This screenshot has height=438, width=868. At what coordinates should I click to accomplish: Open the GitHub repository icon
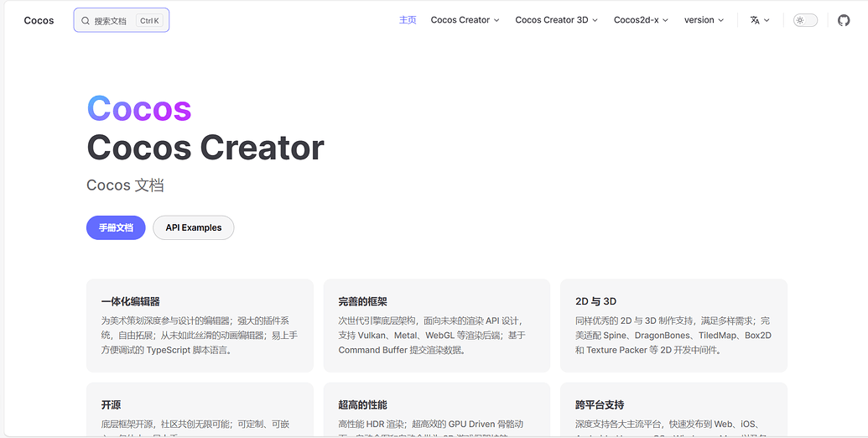point(843,20)
